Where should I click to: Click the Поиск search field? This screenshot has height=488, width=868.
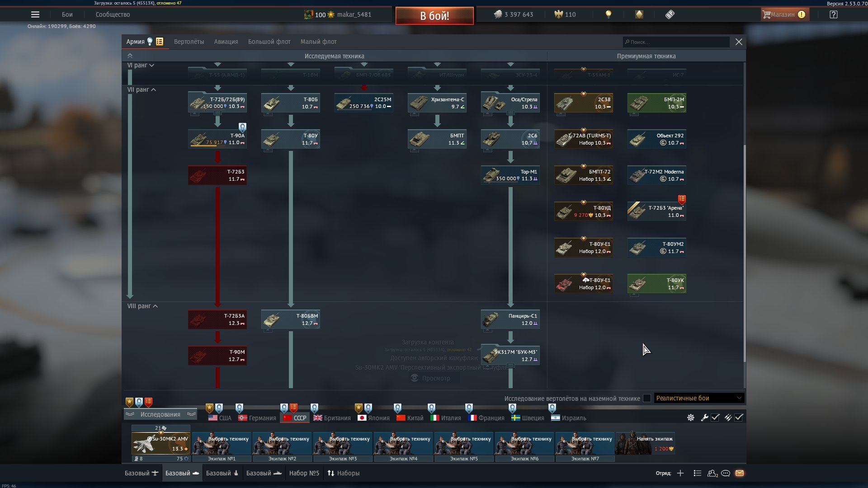point(676,42)
